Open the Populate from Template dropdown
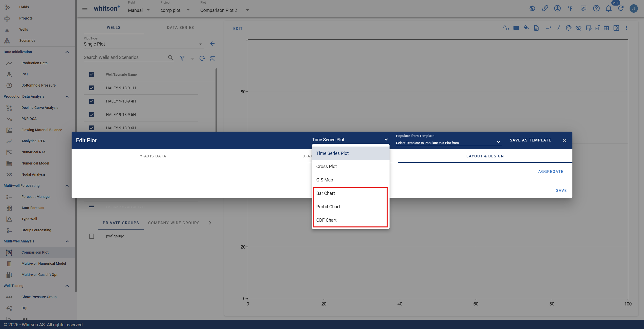 [x=448, y=143]
